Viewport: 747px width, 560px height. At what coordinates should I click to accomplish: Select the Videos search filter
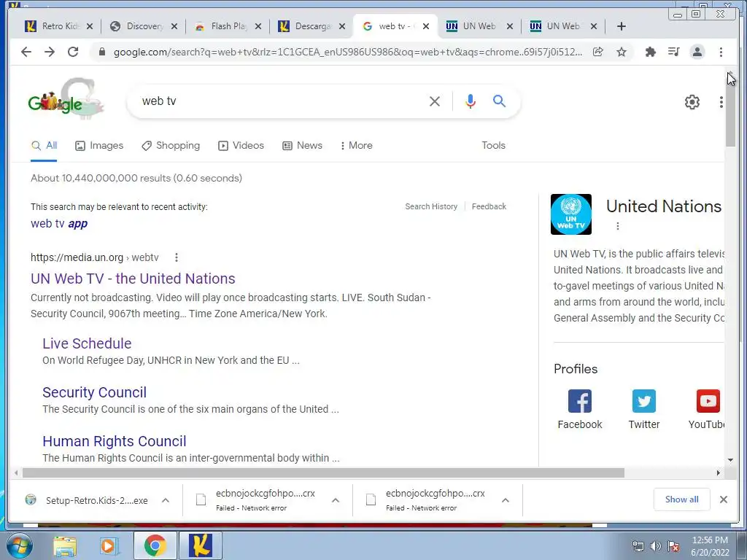(x=241, y=146)
